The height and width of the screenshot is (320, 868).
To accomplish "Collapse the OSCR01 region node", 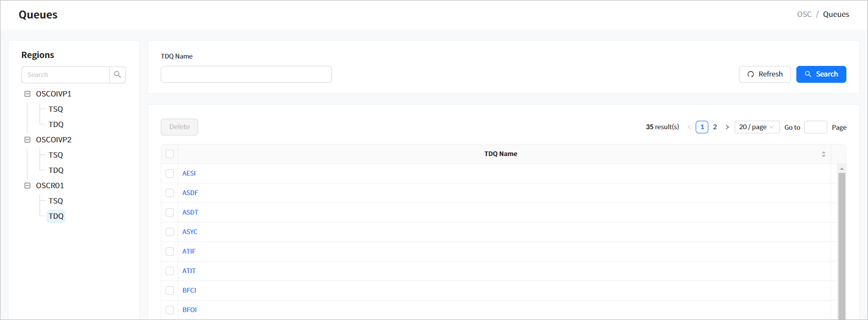I will pos(27,186).
